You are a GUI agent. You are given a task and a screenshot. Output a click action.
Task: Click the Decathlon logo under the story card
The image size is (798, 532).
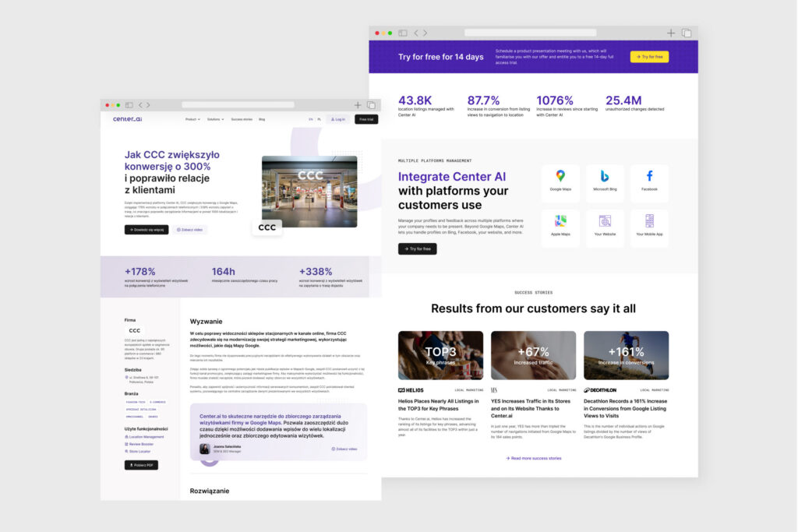tap(600, 390)
